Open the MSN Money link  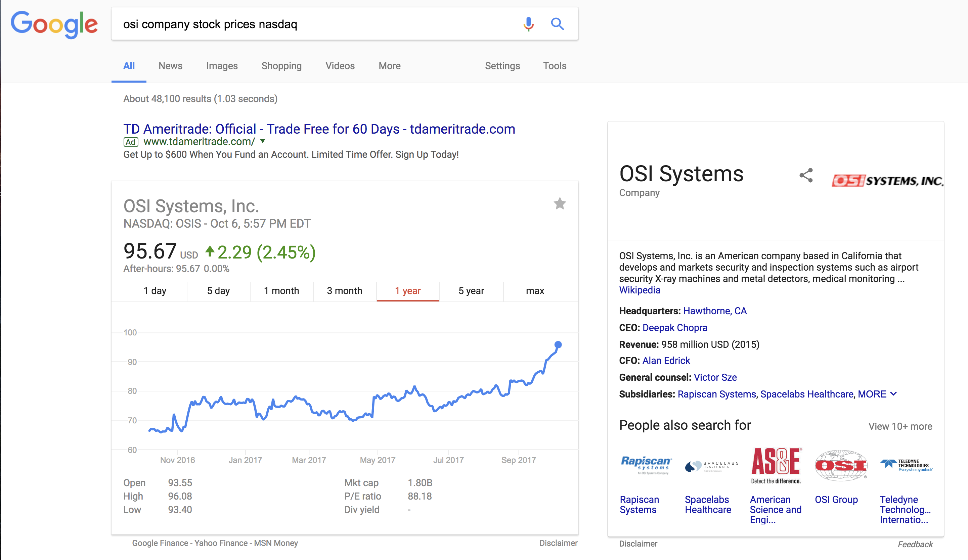click(x=276, y=543)
